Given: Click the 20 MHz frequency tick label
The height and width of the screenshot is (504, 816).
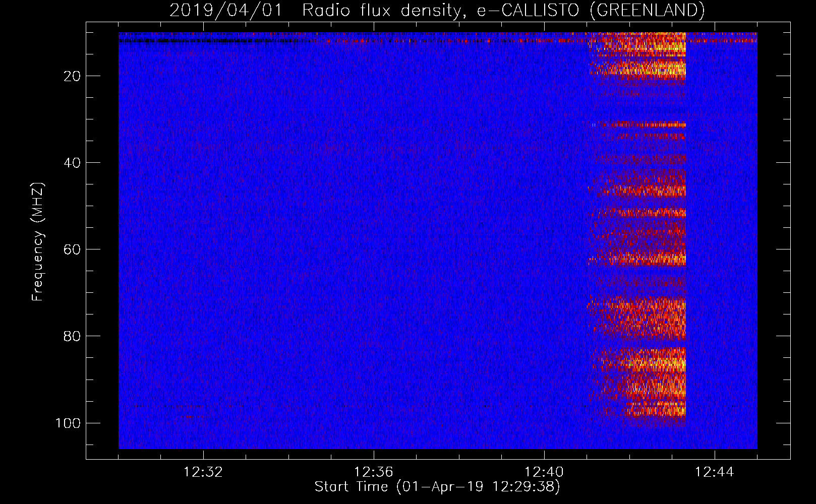Looking at the screenshot, I should point(72,76).
